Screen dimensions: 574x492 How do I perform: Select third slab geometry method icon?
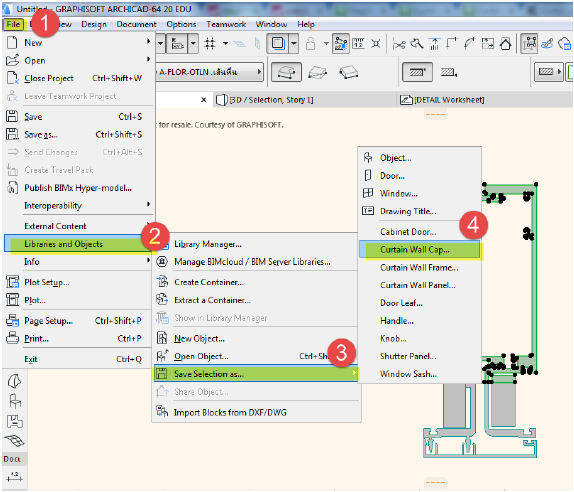pyautogui.click(x=348, y=72)
